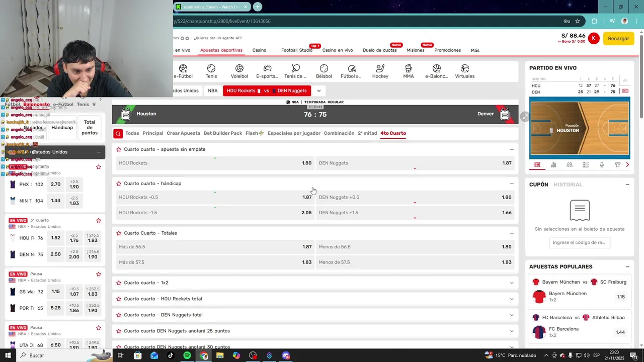The width and height of the screenshot is (644, 362).
Task: Collapse the Cuarto Cuarto Totales market
Action: [512, 233]
